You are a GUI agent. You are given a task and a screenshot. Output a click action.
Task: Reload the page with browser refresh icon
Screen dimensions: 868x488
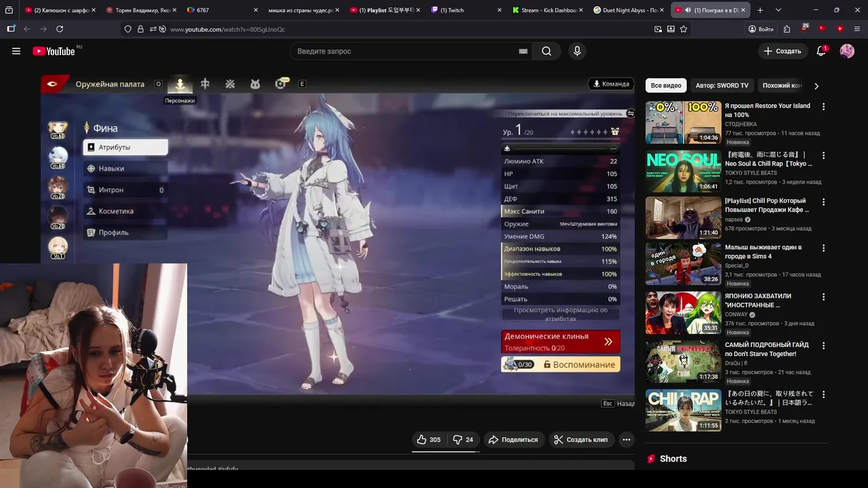(60, 29)
